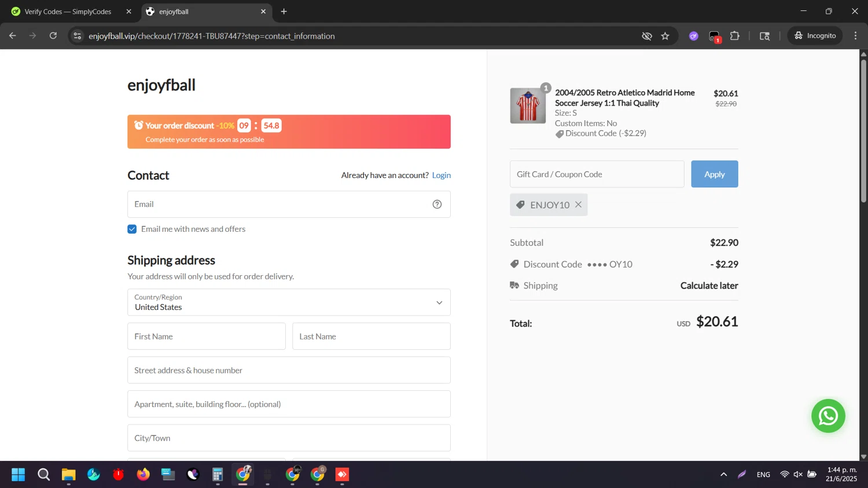Click the browser address bar URL
This screenshot has width=868, height=488.
coord(212,36)
